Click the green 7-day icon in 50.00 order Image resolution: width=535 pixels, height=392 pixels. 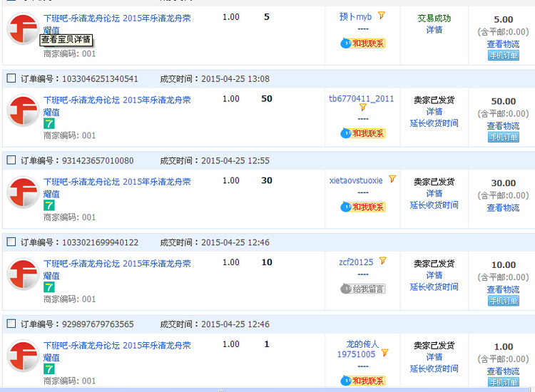point(49,124)
